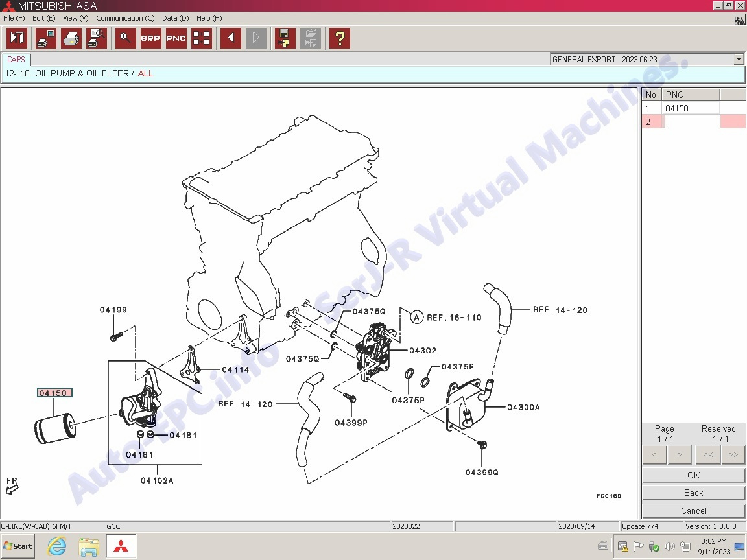Select part label 04300A in the diagram

coord(523,408)
